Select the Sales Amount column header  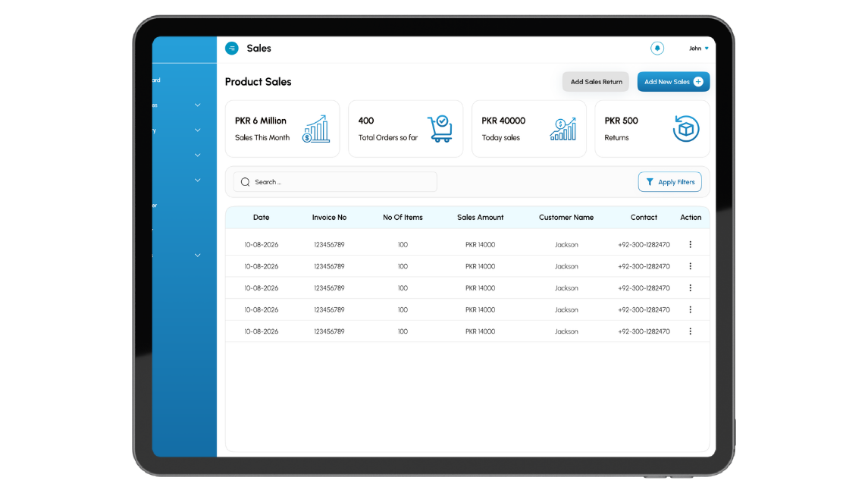point(481,217)
